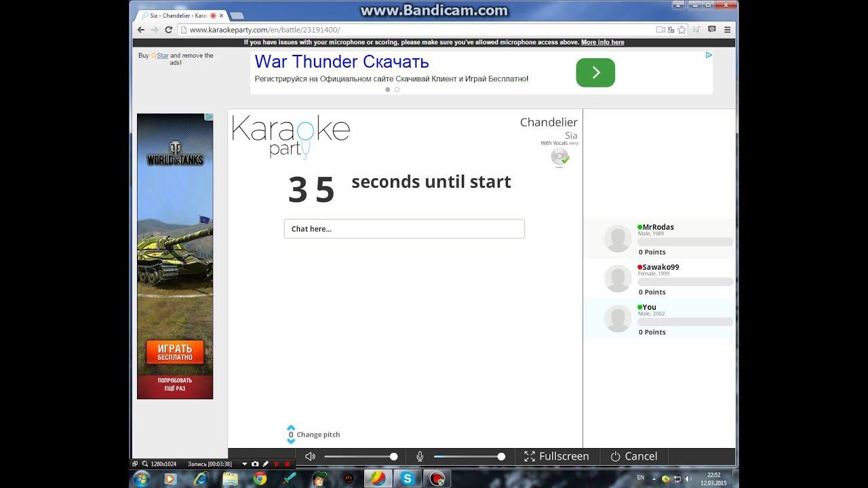Adjust the speaker volume slider
Viewport: 868px width, 488px height.
coord(359,457)
